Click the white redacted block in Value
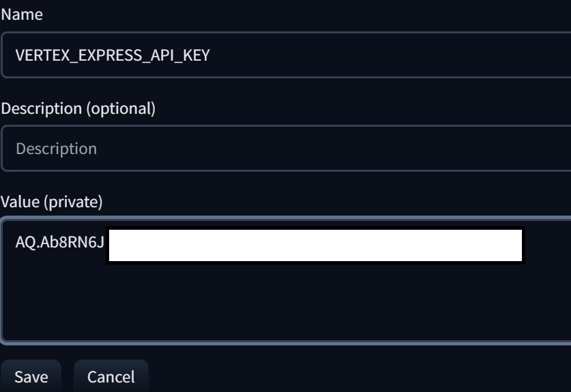The image size is (571, 392). pyautogui.click(x=315, y=245)
